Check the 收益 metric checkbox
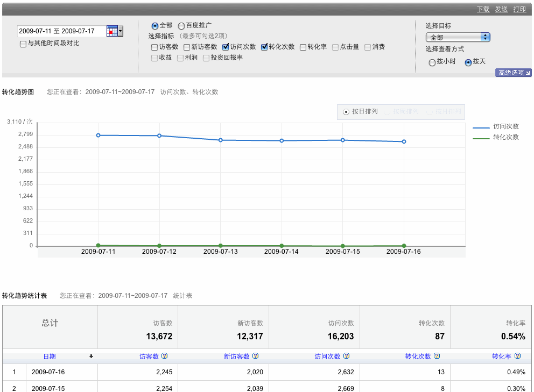This screenshot has width=534, height=392. (x=154, y=58)
